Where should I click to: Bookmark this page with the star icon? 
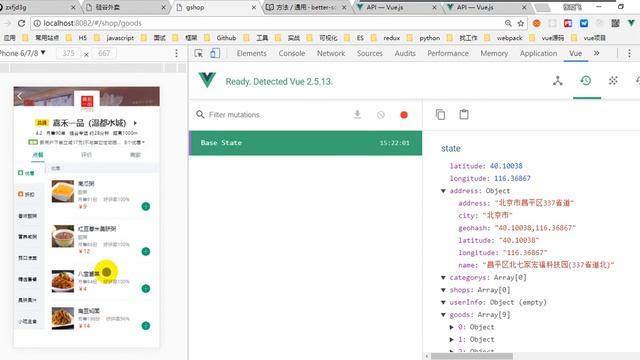point(521,23)
